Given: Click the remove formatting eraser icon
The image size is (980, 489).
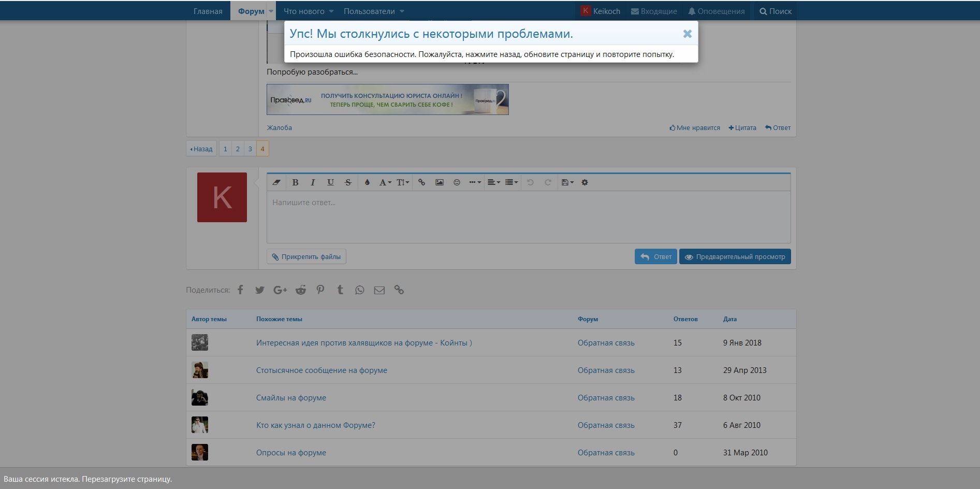Looking at the screenshot, I should click(x=276, y=182).
